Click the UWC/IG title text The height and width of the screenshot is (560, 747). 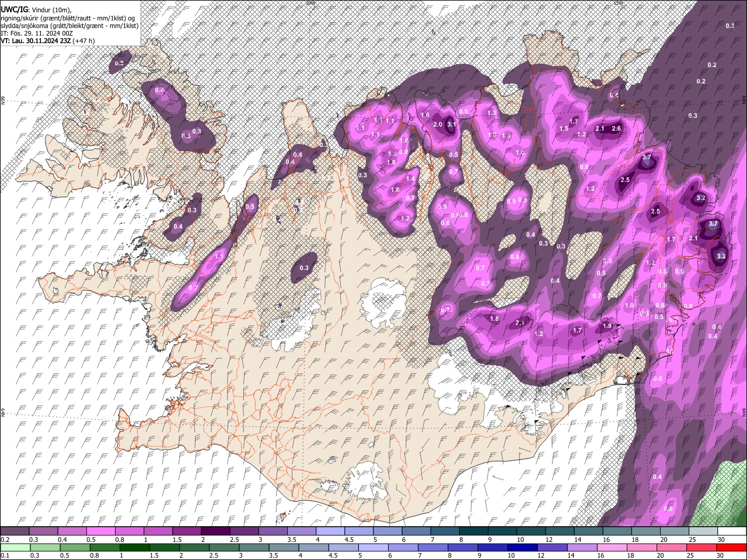13,10
